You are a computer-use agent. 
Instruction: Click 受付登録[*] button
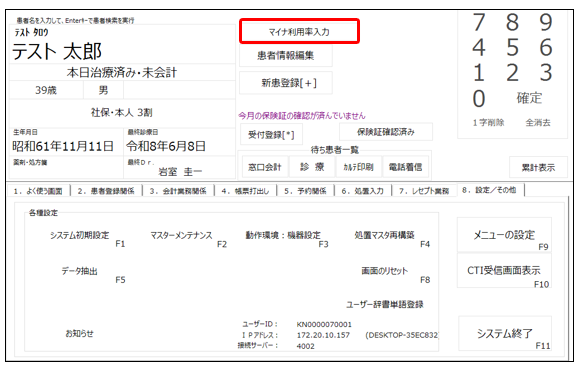point(271,134)
